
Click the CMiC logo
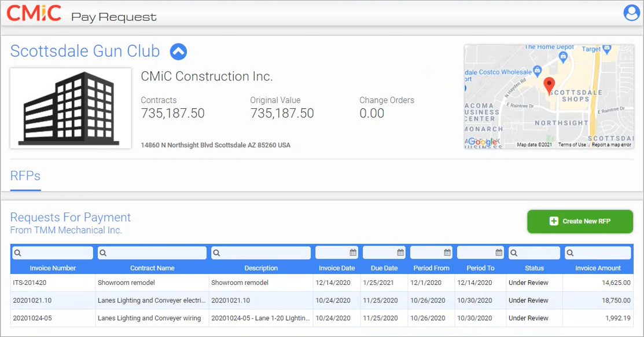(34, 13)
